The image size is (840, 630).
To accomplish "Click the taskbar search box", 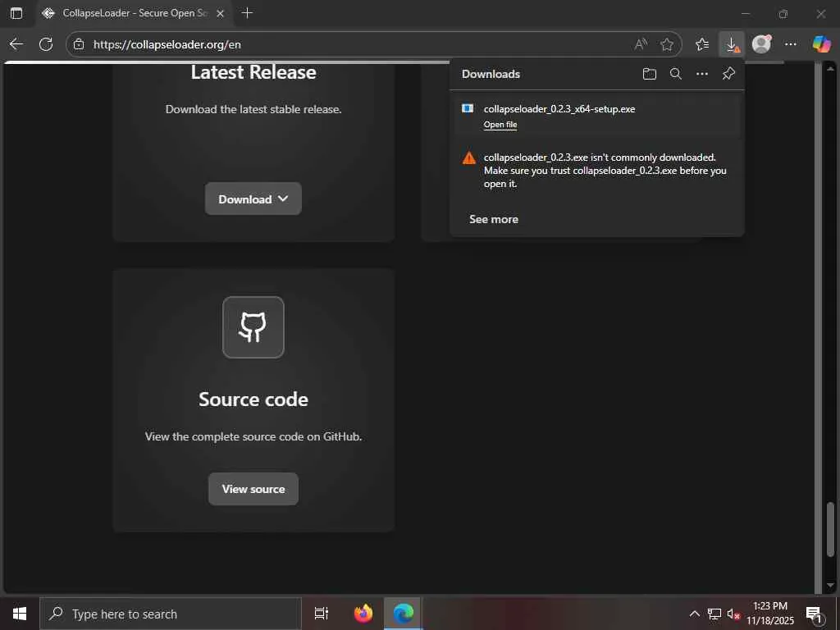I will coord(171,614).
